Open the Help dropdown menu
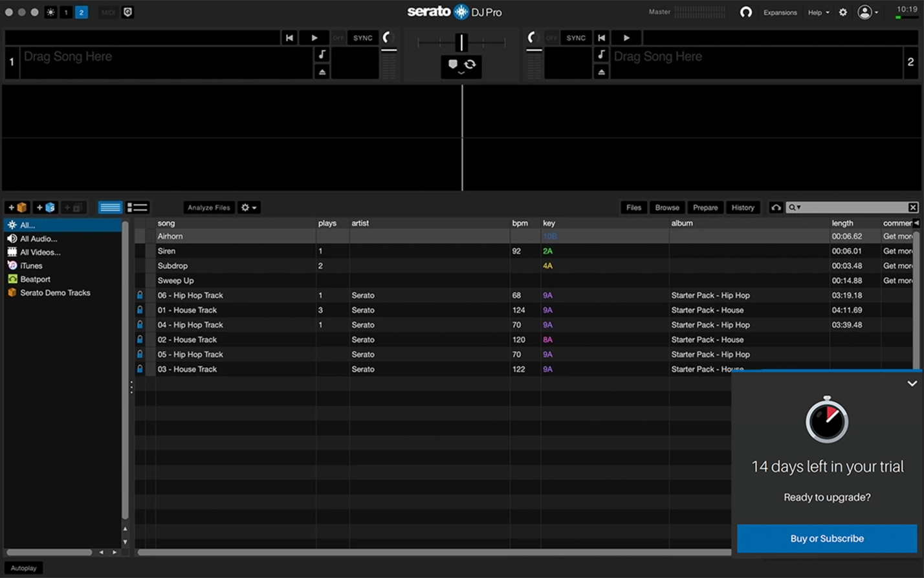924x578 pixels. pos(817,12)
